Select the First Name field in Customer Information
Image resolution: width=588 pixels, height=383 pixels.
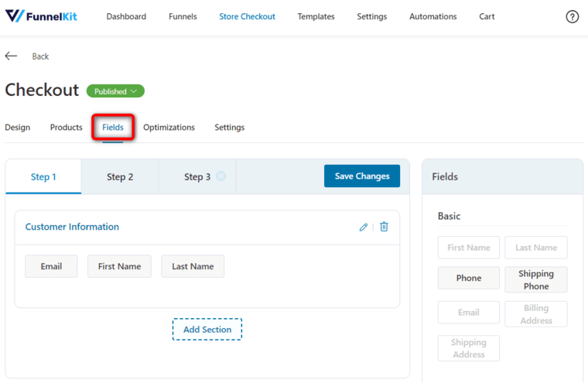point(120,266)
